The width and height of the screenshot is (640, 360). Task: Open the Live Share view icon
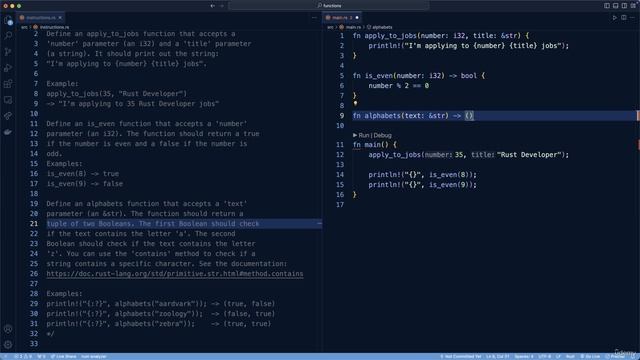(x=8, y=116)
